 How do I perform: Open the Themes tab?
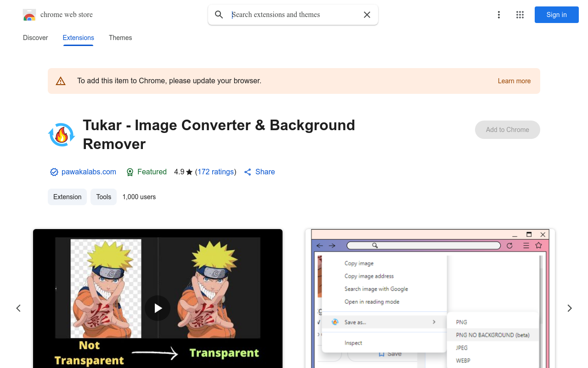(120, 38)
